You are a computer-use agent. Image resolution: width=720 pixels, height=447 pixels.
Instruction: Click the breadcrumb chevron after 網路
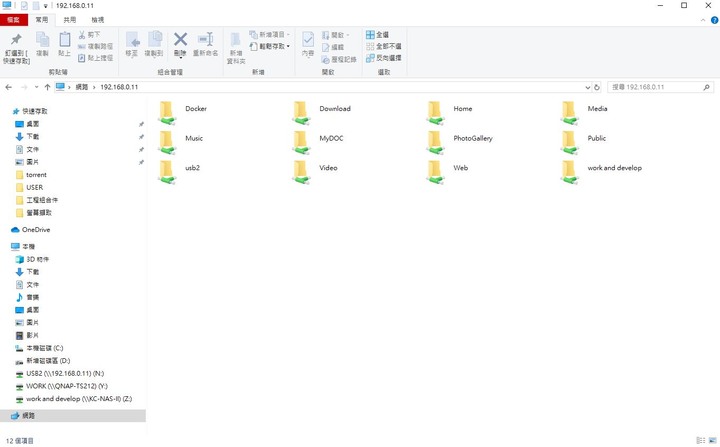(94, 87)
